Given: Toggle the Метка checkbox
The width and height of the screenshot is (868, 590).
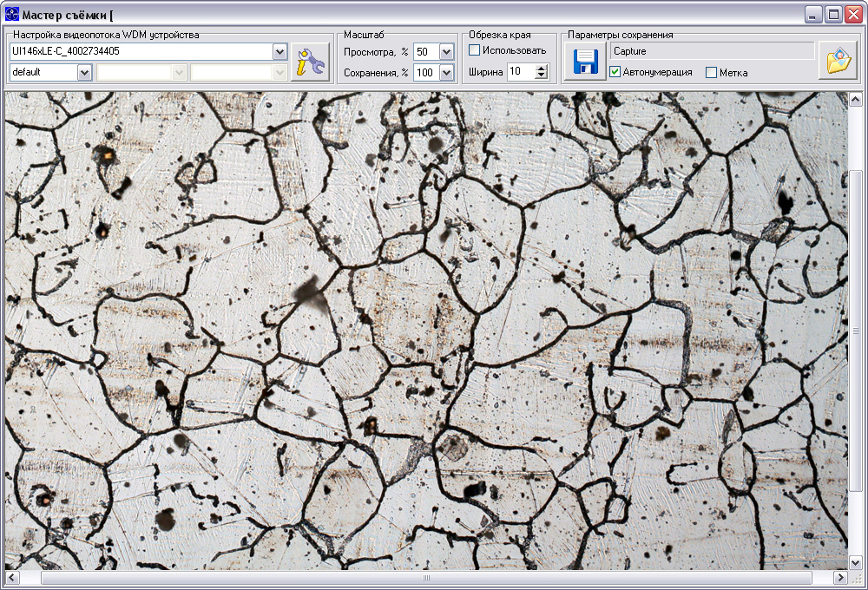Looking at the screenshot, I should [x=712, y=73].
